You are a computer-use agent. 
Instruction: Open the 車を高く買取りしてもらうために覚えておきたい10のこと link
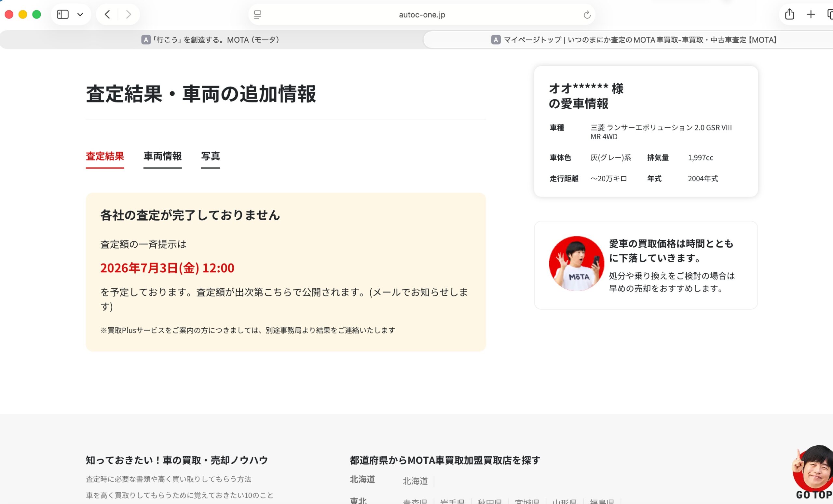coord(180,495)
